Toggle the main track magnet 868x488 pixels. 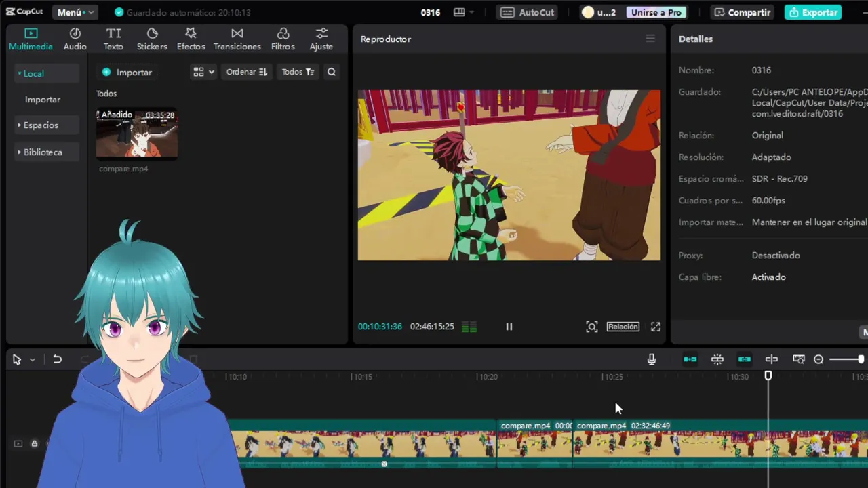690,359
